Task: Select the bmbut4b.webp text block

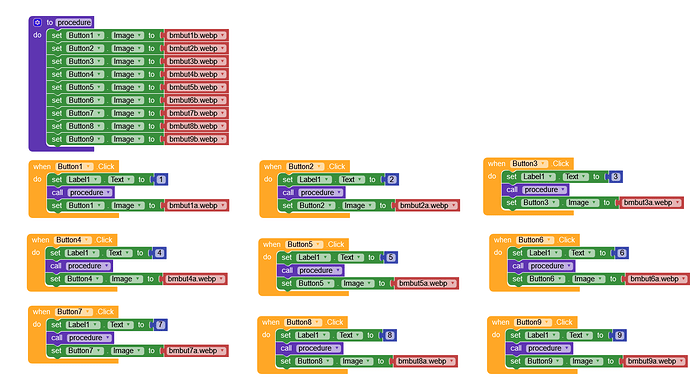Action: click(197, 74)
